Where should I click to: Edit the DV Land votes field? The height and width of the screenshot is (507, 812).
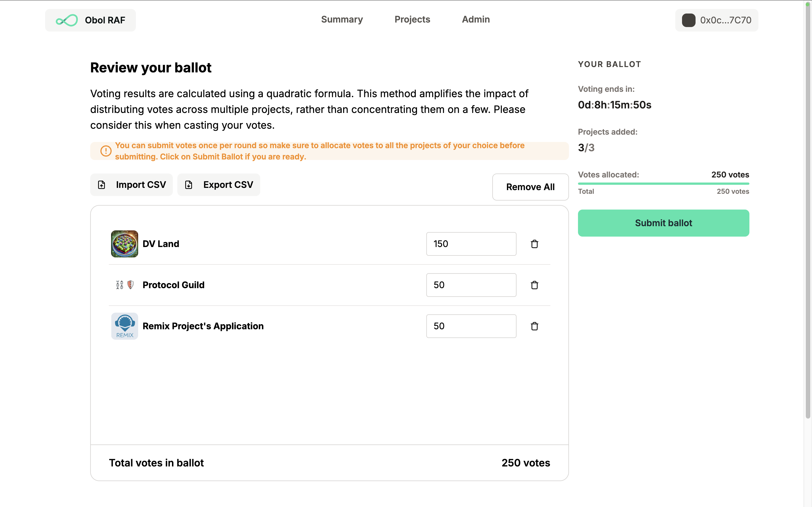coord(471,244)
